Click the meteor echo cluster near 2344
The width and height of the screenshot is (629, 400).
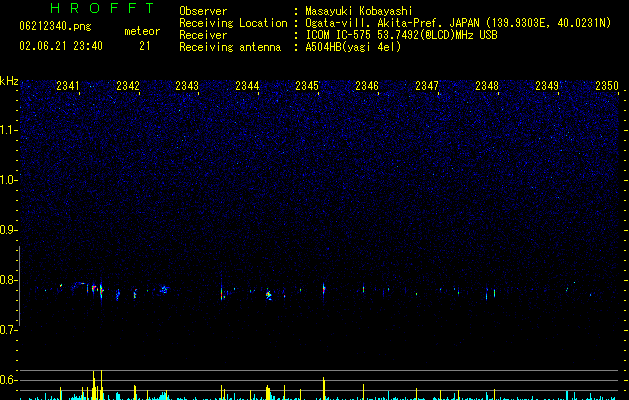click(268, 295)
